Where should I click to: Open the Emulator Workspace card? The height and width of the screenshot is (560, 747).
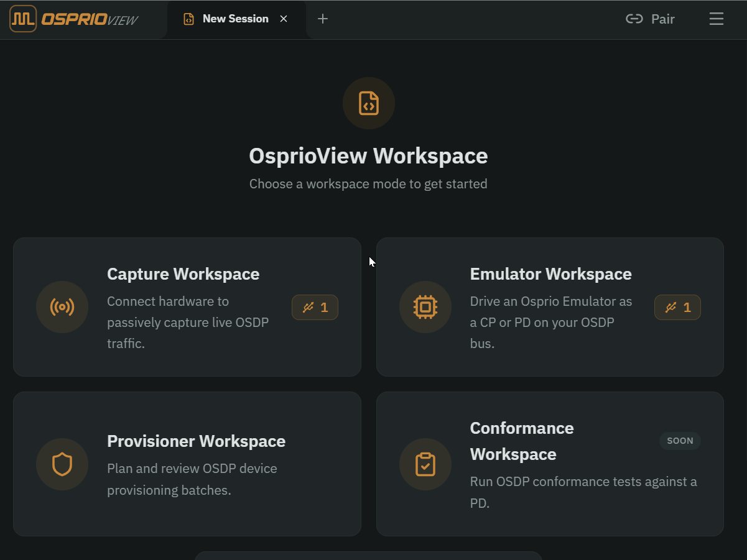[550, 307]
